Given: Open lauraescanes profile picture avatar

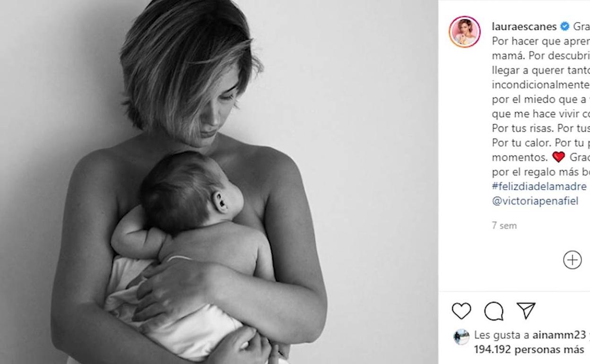Looking at the screenshot, I should click(465, 32).
